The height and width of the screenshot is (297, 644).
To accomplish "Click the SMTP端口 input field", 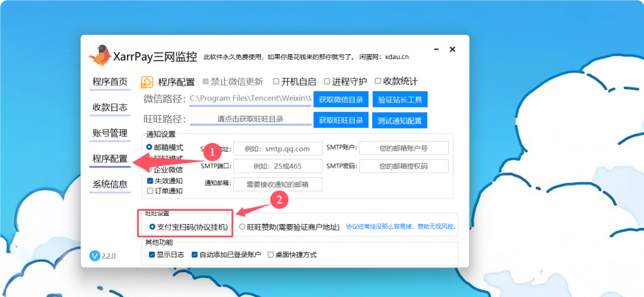I will pos(277,166).
